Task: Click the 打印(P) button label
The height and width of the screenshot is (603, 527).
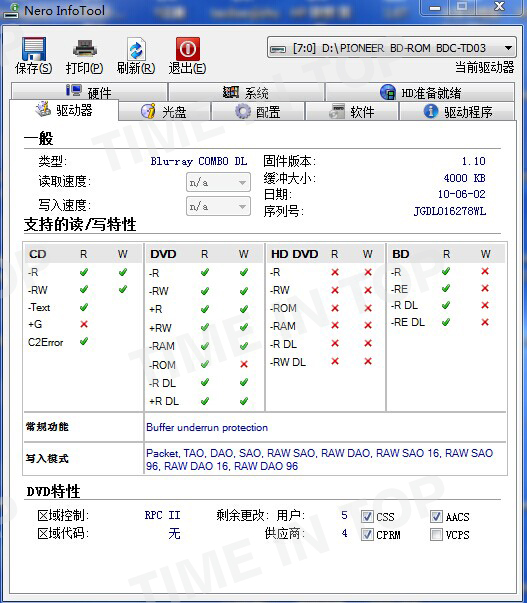Action: [84, 68]
